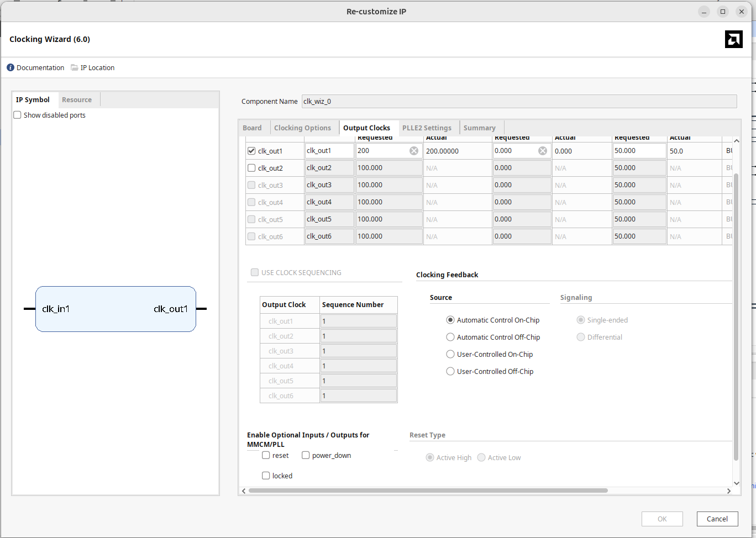Click the Cancel button
The height and width of the screenshot is (538, 756).
pos(717,519)
